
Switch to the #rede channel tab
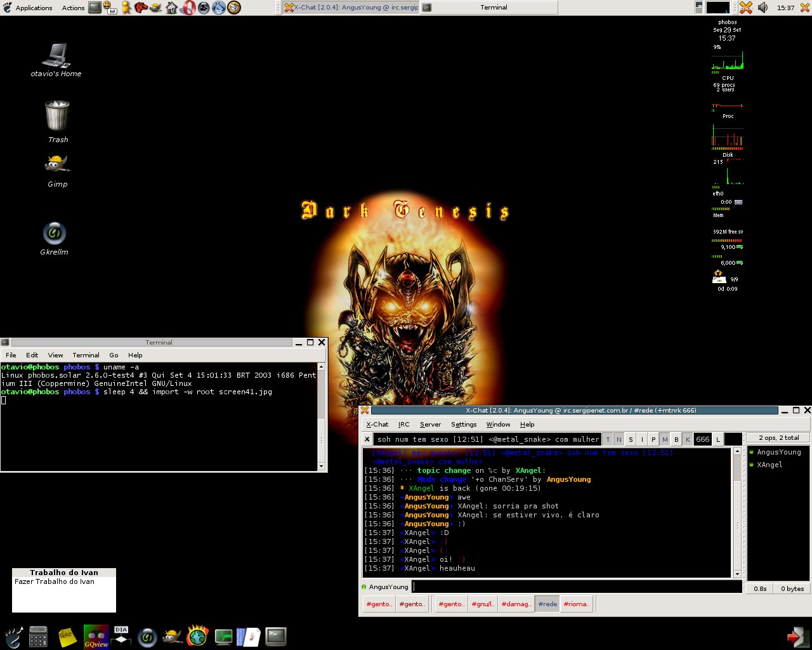[547, 604]
